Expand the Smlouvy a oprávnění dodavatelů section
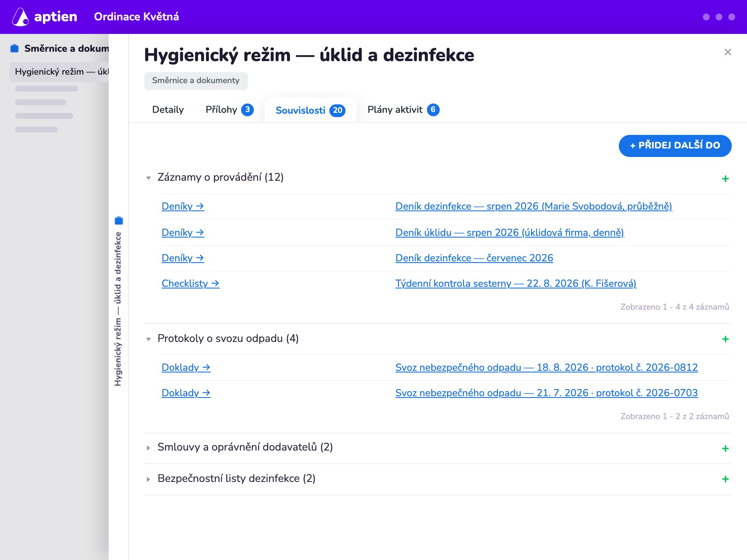Image resolution: width=747 pixels, height=560 pixels. pyautogui.click(x=149, y=448)
